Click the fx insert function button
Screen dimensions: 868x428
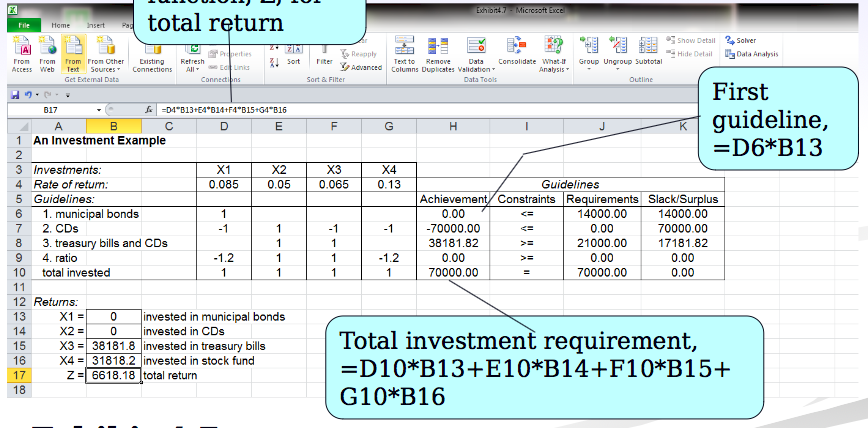(149, 110)
